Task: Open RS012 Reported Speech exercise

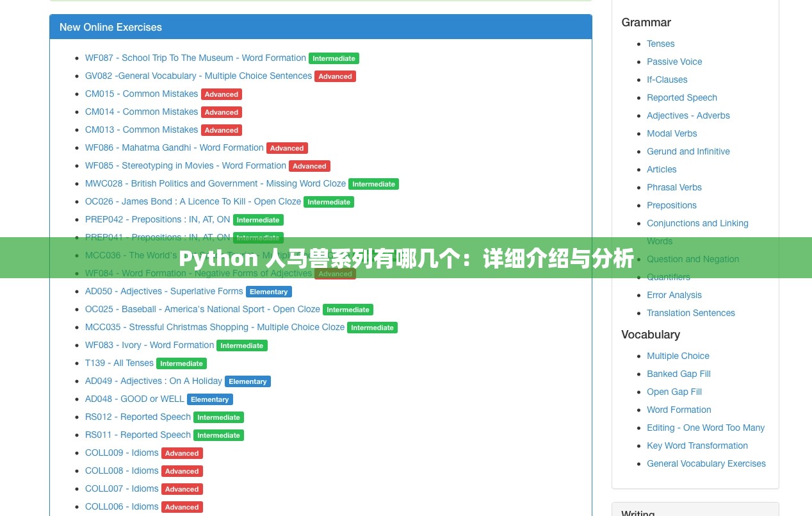Action: tap(138, 417)
